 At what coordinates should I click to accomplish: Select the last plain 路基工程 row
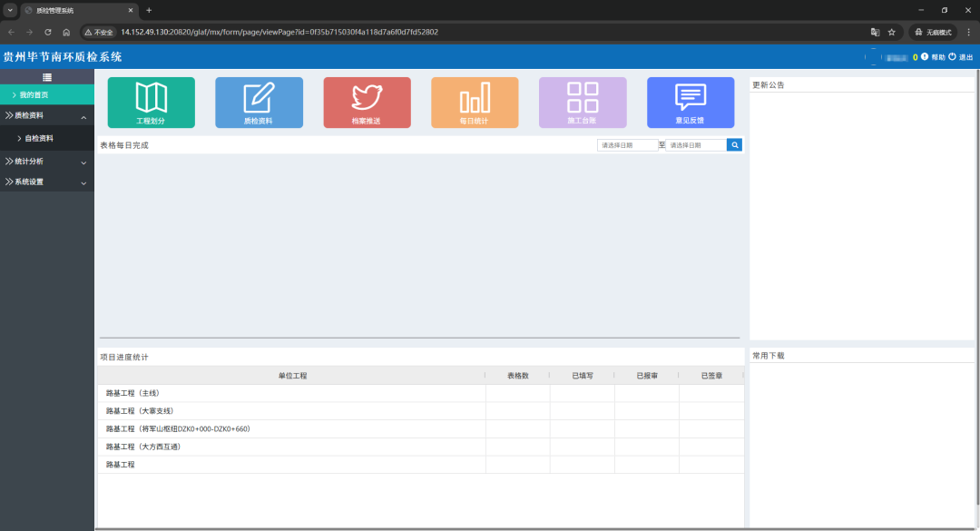pos(421,465)
